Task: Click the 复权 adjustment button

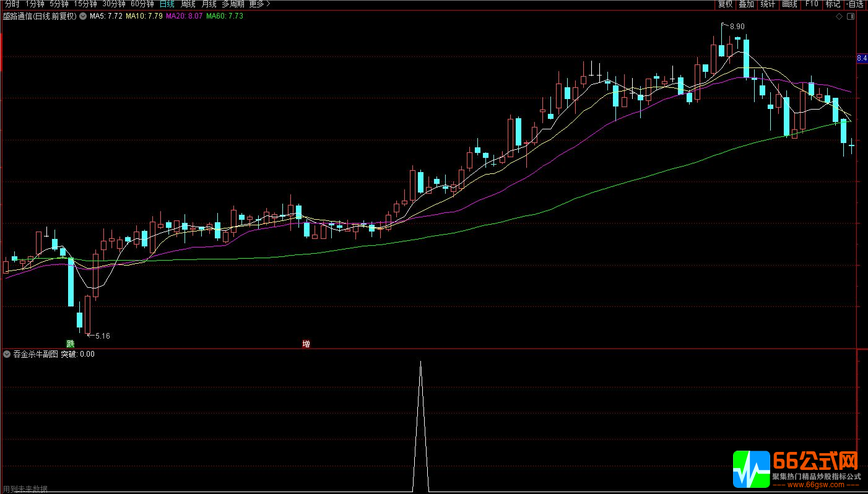Action: pos(726,4)
